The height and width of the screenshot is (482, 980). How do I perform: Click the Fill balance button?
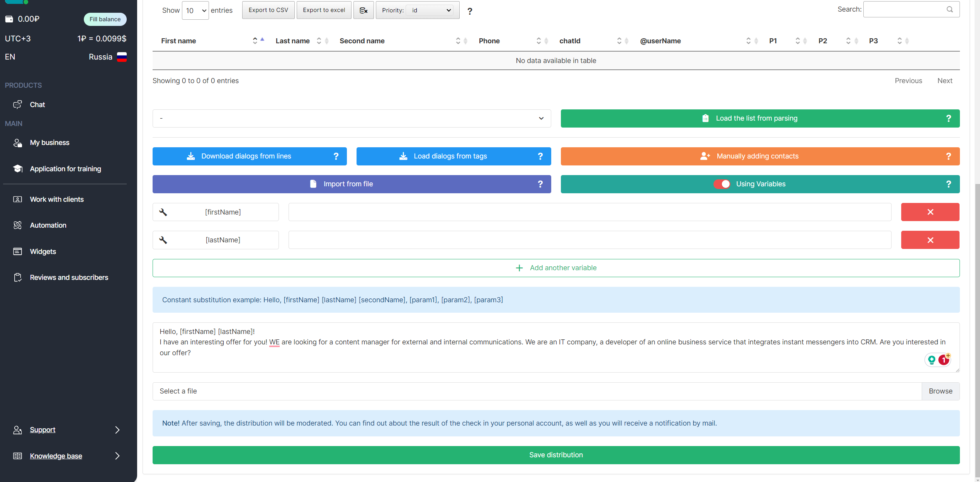click(105, 19)
